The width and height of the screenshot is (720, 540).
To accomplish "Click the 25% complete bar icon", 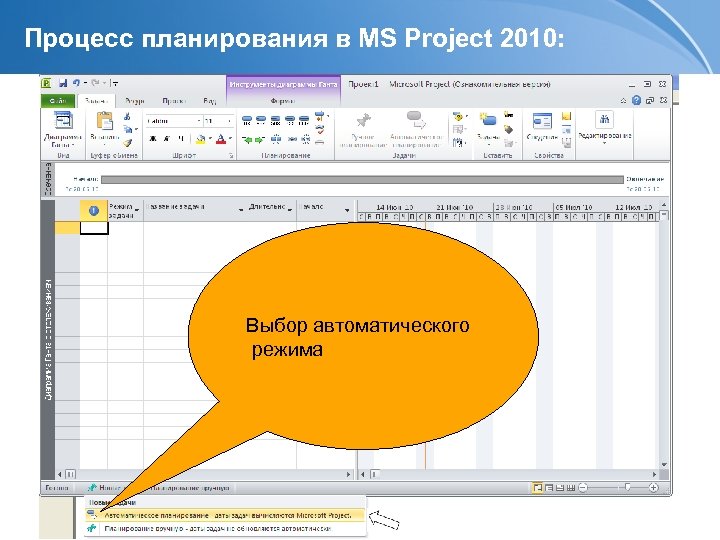I will (261, 121).
